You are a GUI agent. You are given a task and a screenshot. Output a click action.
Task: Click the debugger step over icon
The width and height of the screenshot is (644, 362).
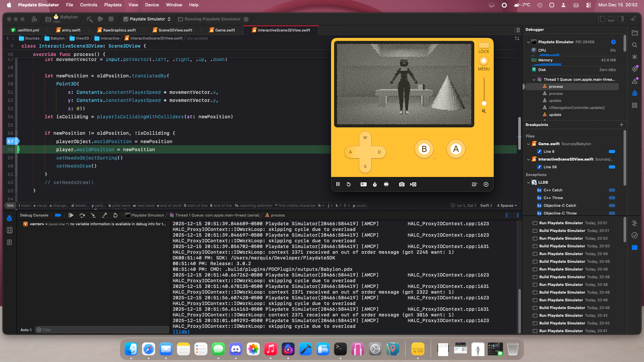coord(82,215)
